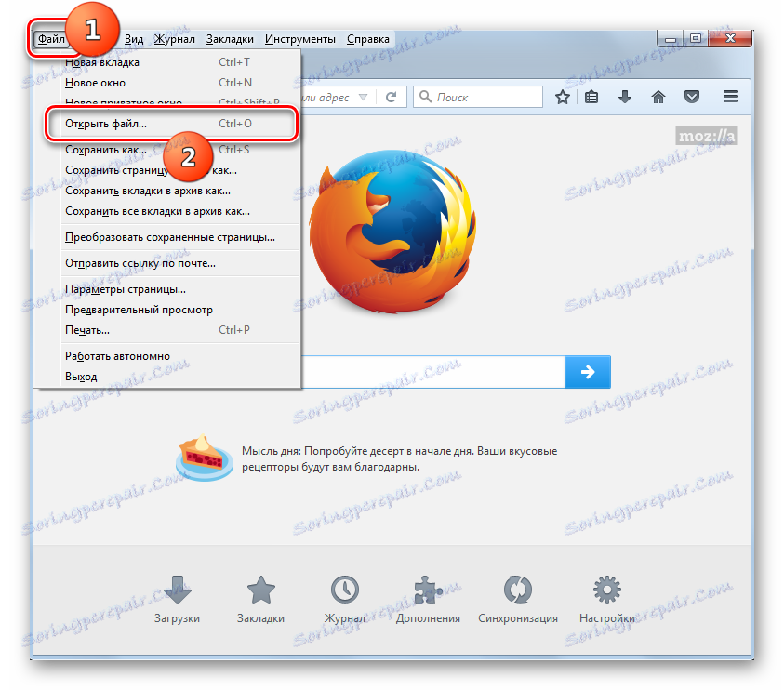Click the Поиск search field
This screenshot has height=690, width=784.
(477, 97)
